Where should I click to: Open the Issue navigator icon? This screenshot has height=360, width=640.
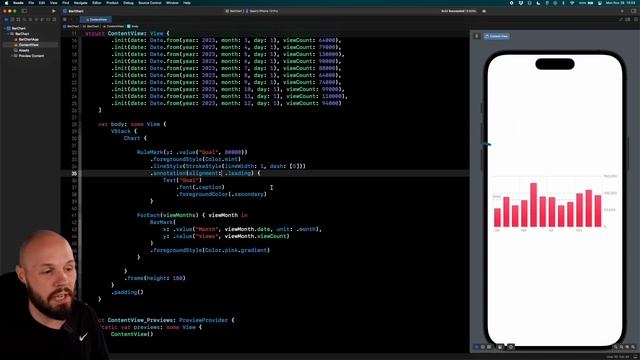[30, 19]
